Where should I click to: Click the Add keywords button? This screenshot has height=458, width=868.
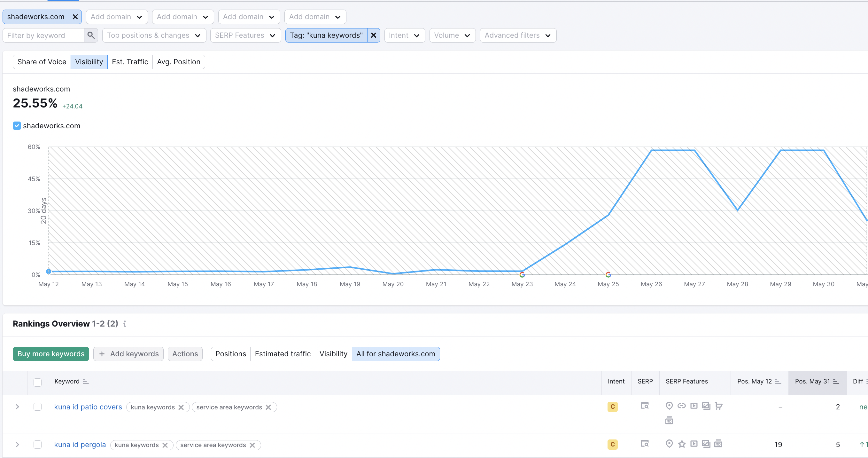[x=128, y=354]
